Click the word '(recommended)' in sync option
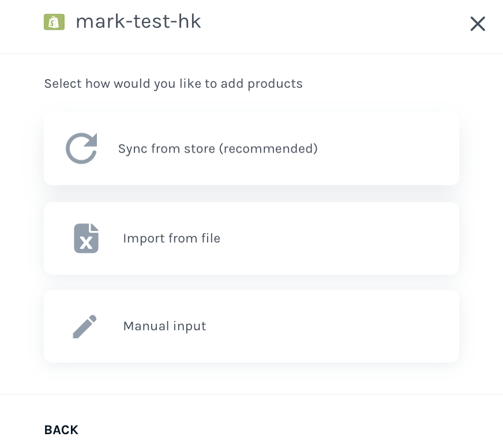Screen dimensions: 503x448 click(268, 149)
